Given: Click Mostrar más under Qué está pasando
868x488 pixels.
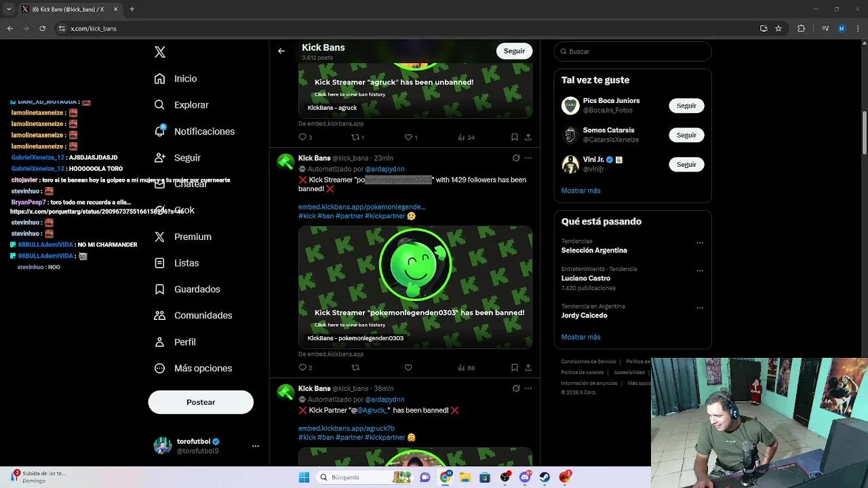Looking at the screenshot, I should (580, 337).
